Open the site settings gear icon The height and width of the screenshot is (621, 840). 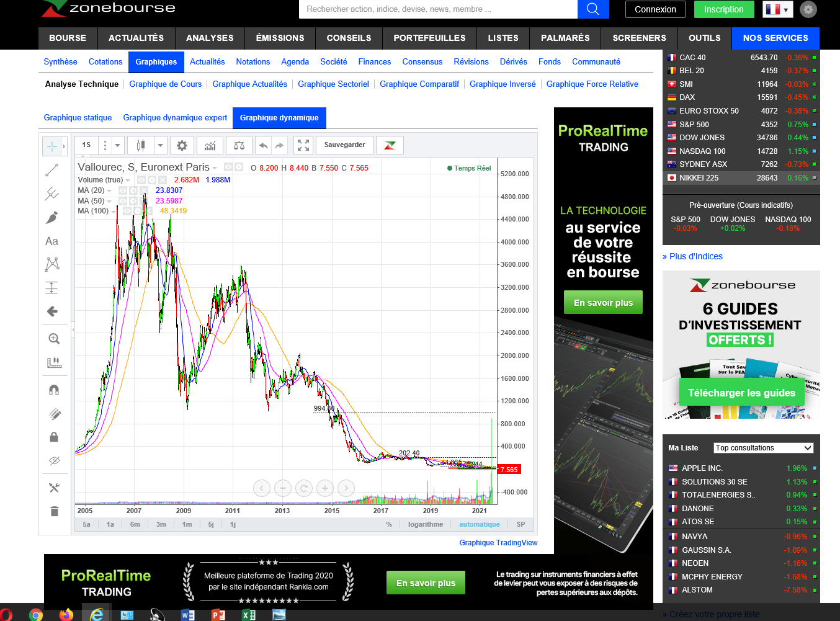[x=808, y=9]
